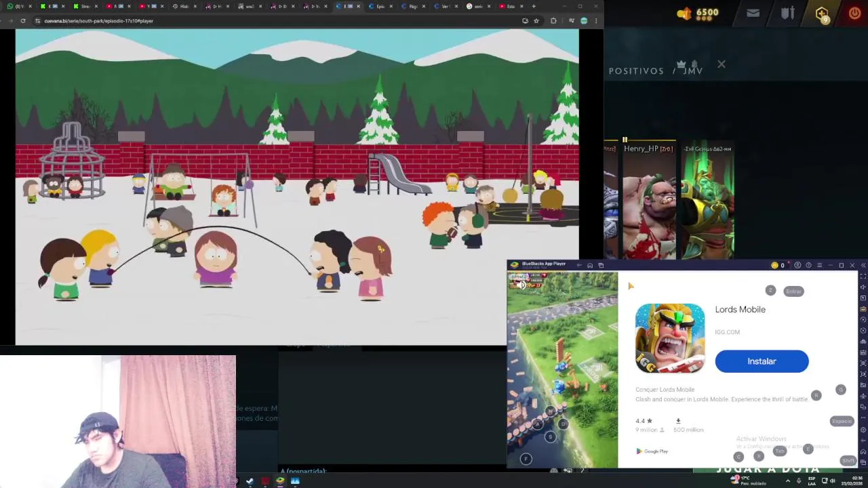
Task: Click the Dota shards 6500 balance
Action: click(698, 13)
